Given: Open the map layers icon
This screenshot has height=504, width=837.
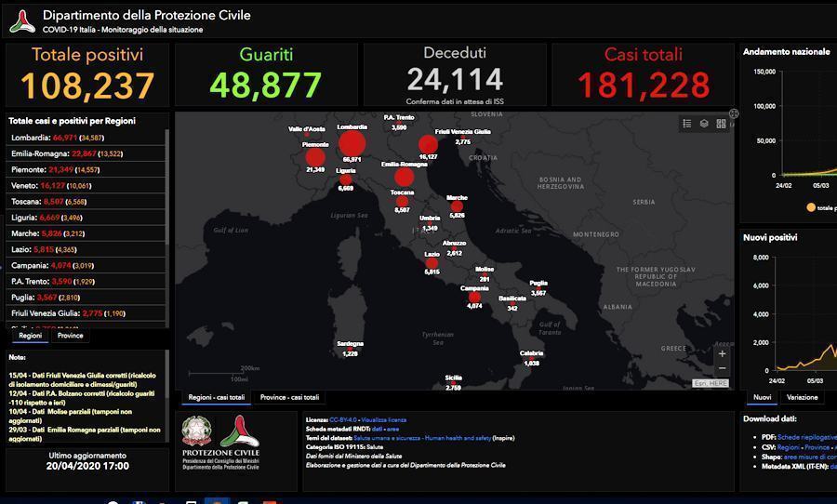Looking at the screenshot, I should coord(704,124).
